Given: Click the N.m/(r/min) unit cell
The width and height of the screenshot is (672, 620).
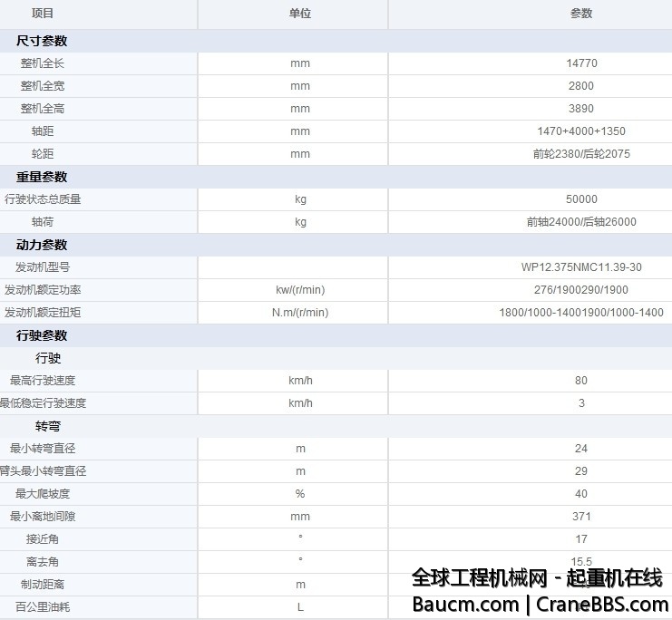Looking at the screenshot, I should pyautogui.click(x=300, y=313).
